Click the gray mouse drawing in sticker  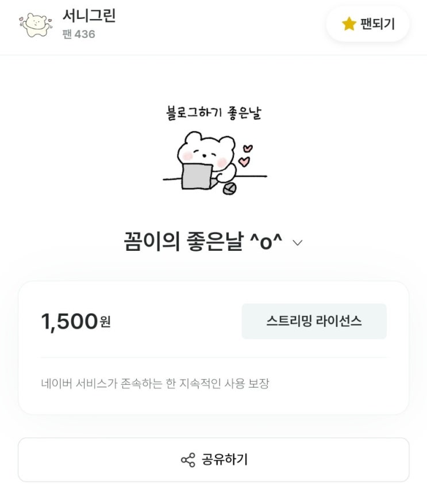pyautogui.click(x=229, y=189)
